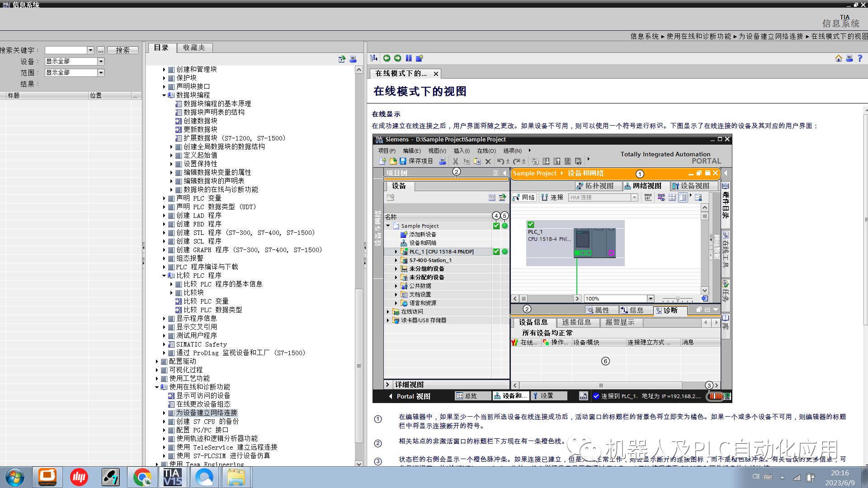The width and height of the screenshot is (868, 488).
Task: Click the page icon beside 创建数据块
Action: 179,121
